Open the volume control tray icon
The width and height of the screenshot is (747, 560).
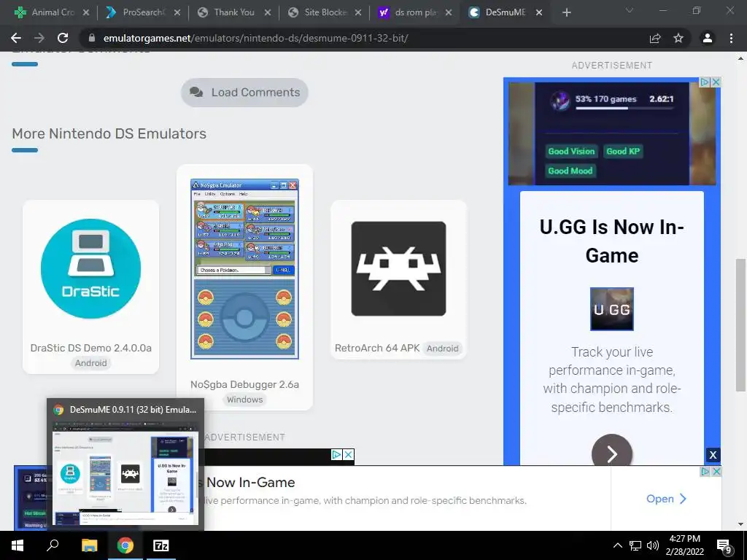click(x=653, y=545)
